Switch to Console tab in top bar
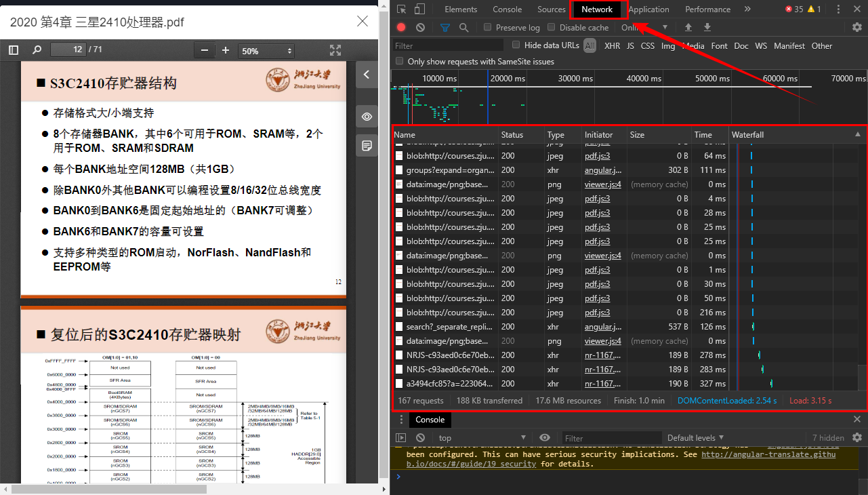The image size is (868, 495). pyautogui.click(x=507, y=9)
